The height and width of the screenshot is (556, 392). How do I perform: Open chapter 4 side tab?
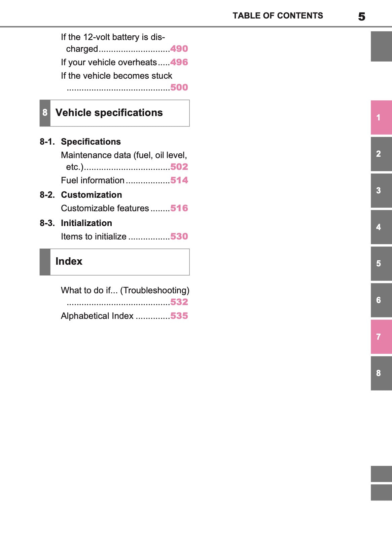[x=381, y=227]
